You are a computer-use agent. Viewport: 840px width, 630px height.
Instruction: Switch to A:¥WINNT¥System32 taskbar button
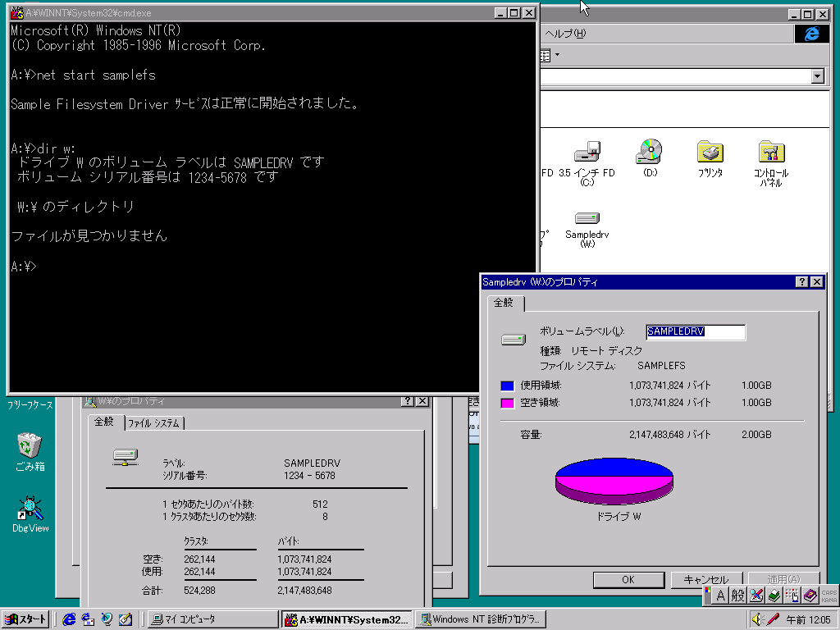point(347,619)
